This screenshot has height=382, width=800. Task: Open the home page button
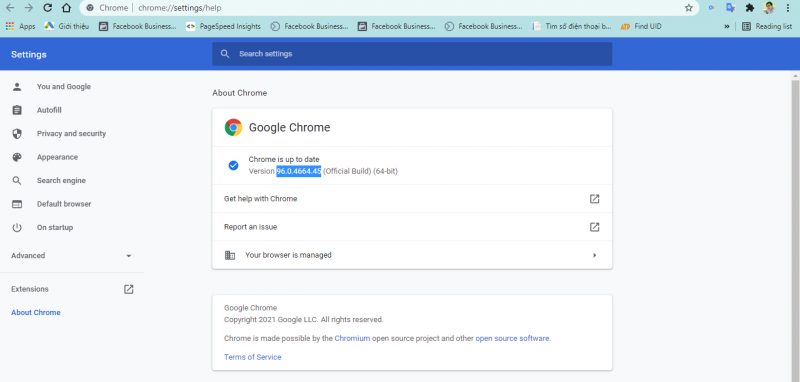coord(66,8)
